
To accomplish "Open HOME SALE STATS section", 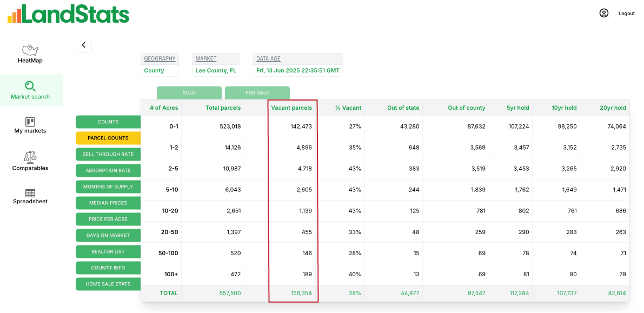I will pos(108,284).
